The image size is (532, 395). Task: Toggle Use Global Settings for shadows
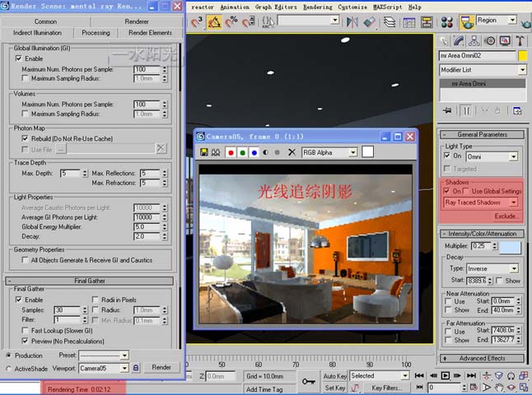[x=465, y=191]
